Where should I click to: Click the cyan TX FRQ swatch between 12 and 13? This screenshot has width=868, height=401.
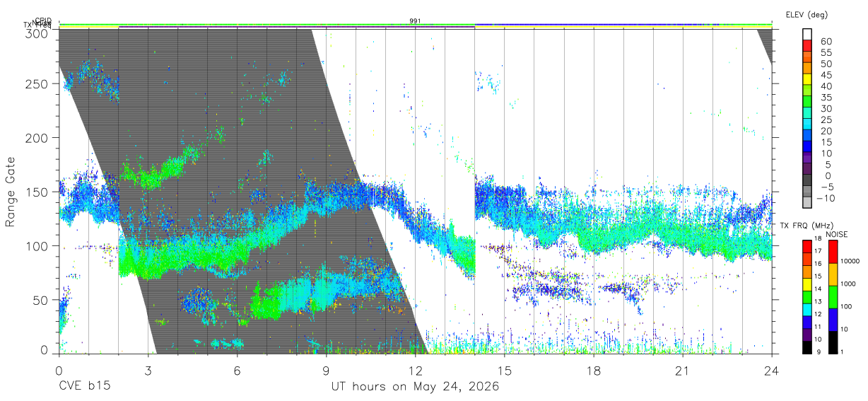coord(807,308)
